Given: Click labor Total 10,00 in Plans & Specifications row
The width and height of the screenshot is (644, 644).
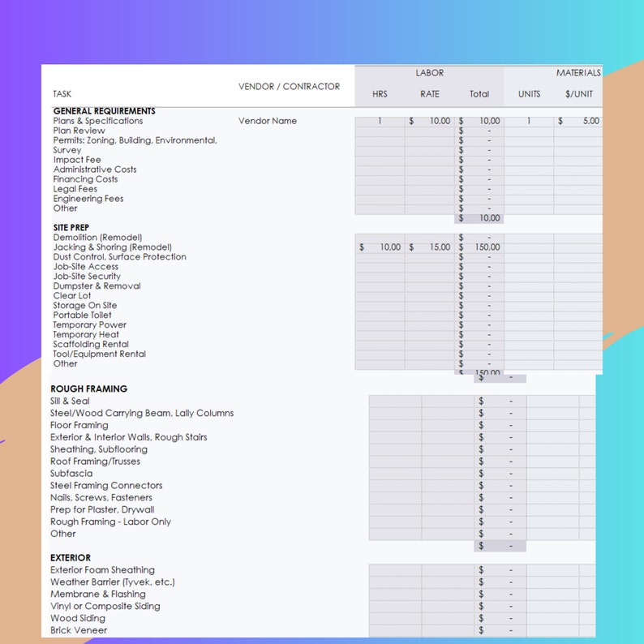Looking at the screenshot, I should (x=479, y=121).
